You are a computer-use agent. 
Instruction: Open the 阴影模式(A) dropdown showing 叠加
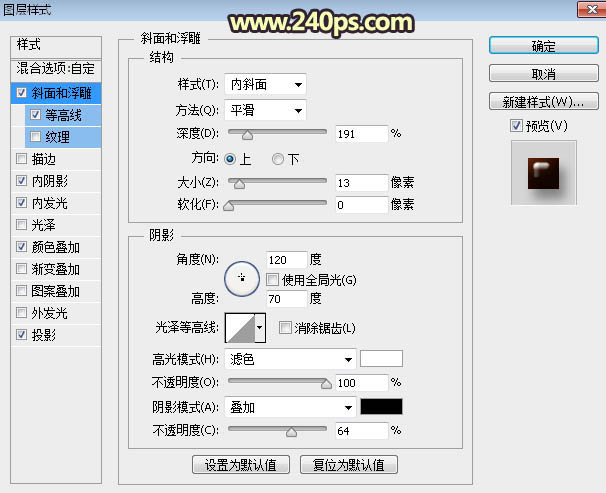pos(290,407)
